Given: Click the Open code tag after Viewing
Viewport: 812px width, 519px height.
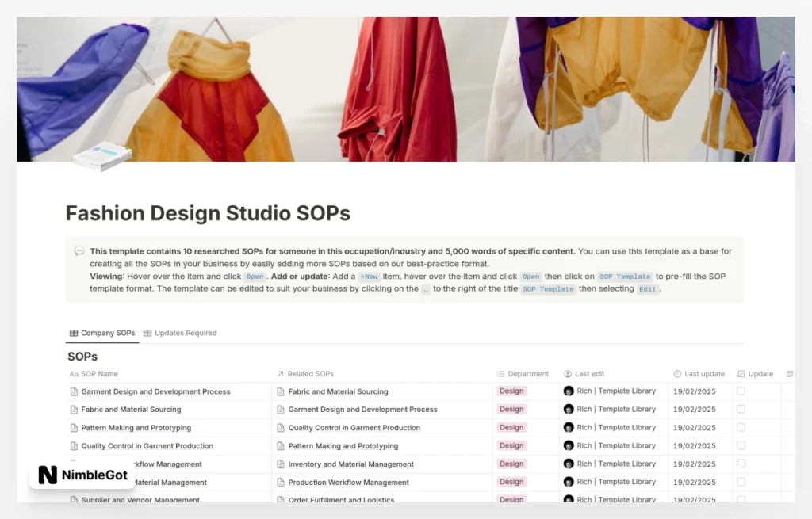Looking at the screenshot, I should tap(255, 277).
